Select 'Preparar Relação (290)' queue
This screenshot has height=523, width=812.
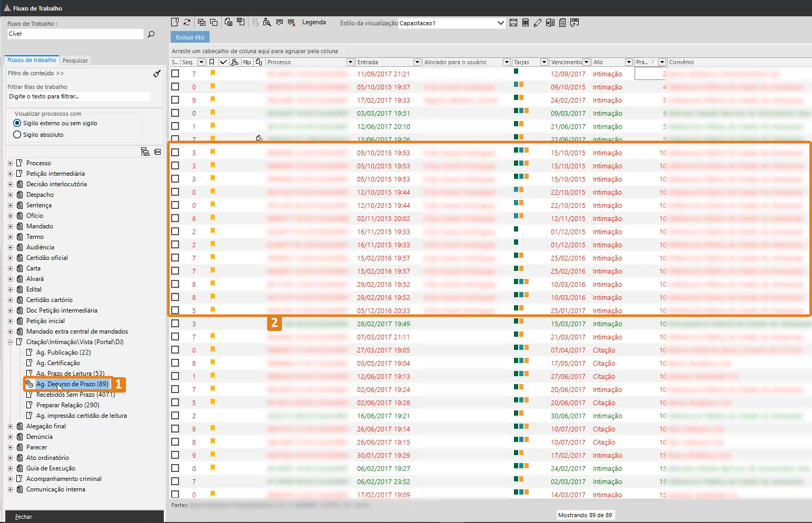[67, 405]
